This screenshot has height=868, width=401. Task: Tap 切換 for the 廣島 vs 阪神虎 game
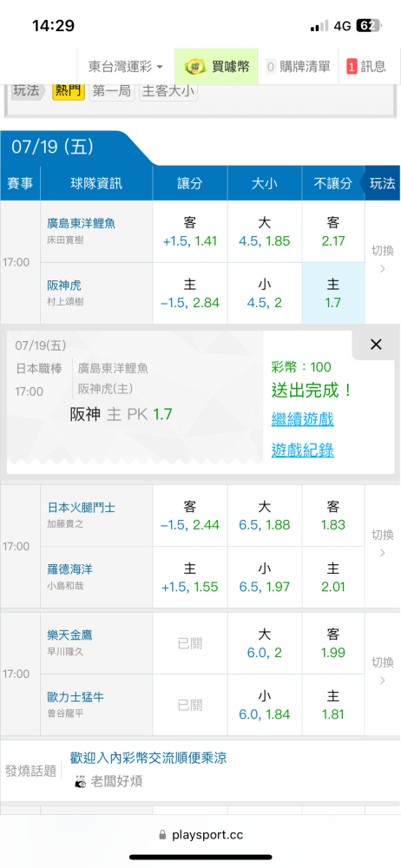click(x=383, y=259)
